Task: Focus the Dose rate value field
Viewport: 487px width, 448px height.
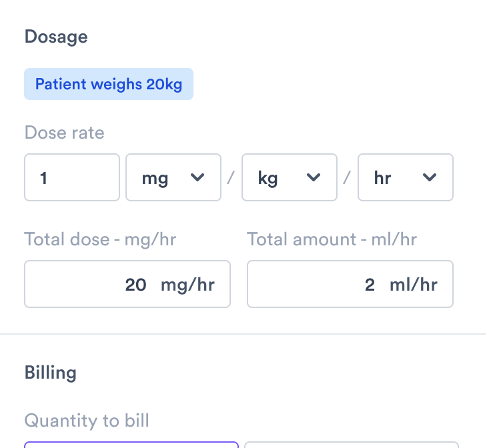Action: (72, 177)
